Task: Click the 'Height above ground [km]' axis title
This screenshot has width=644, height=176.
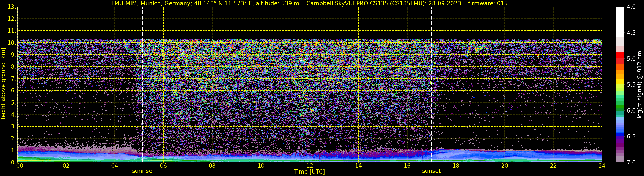Action: (x=3, y=85)
